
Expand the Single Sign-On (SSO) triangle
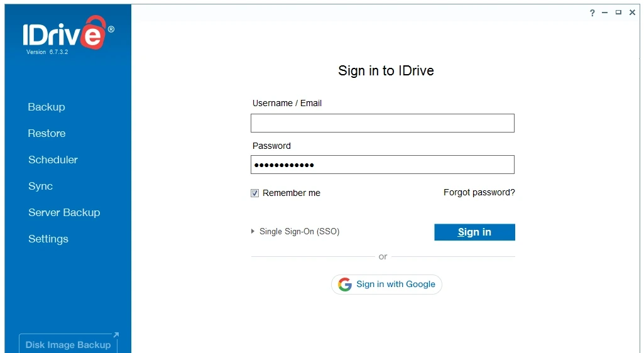(253, 231)
